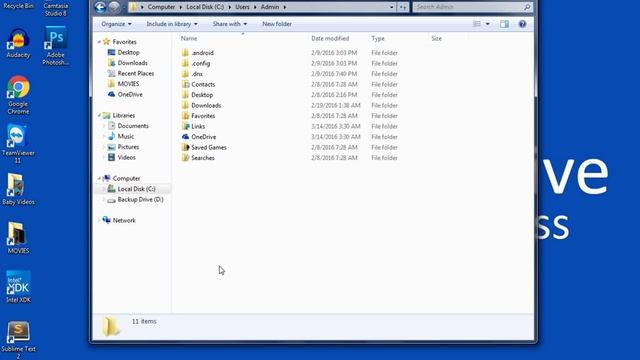Click the search magnifier icon
Screen dimensions: 640x360
coord(527,7)
